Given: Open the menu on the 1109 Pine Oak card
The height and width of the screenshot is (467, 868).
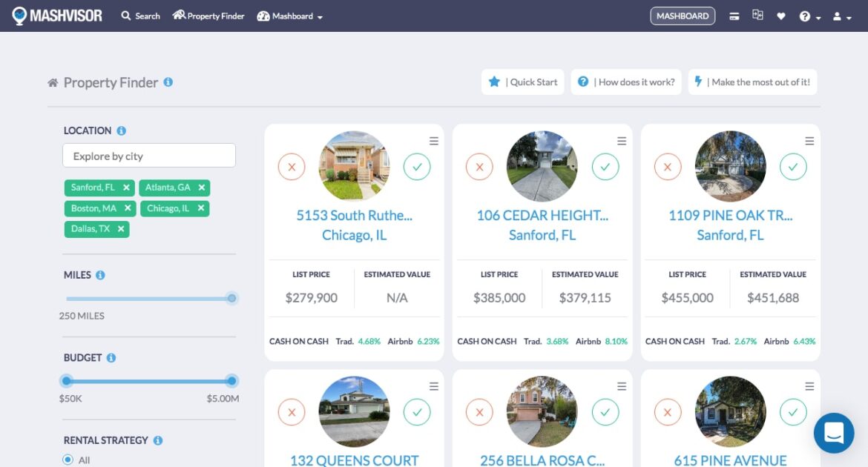Looking at the screenshot, I should click(x=809, y=140).
